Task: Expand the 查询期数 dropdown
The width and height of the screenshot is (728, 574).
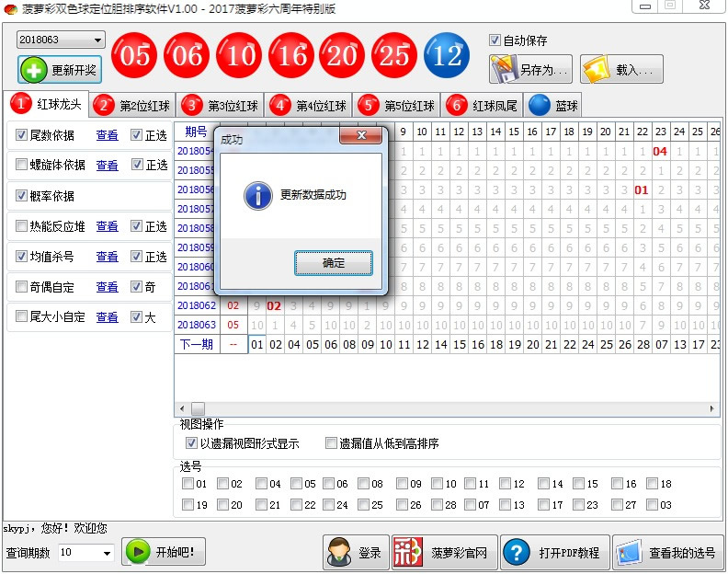Action: (x=107, y=553)
